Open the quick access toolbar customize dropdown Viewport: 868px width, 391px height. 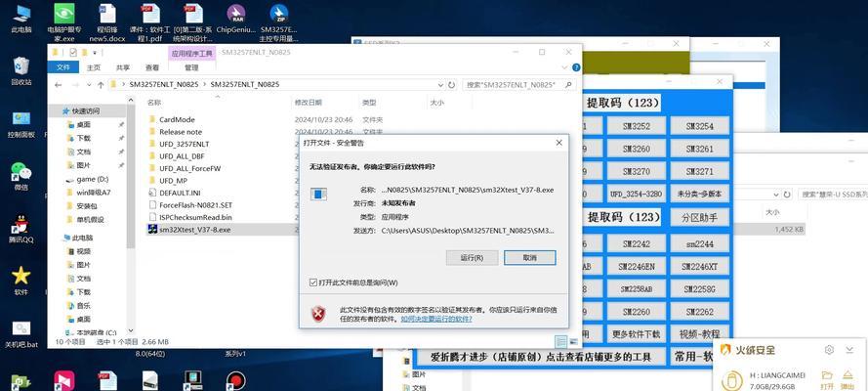(95, 53)
